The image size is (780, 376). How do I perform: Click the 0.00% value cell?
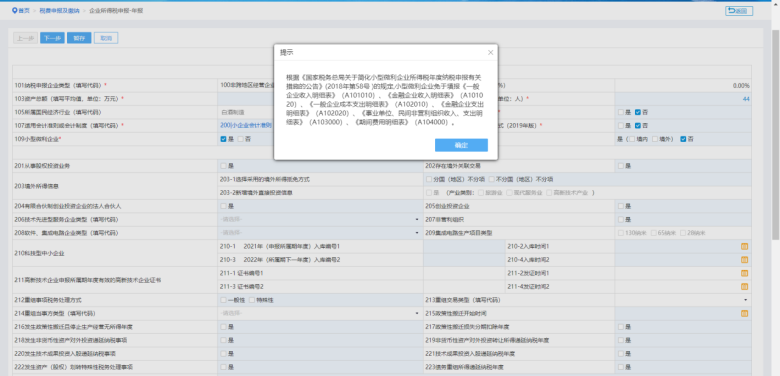683,86
